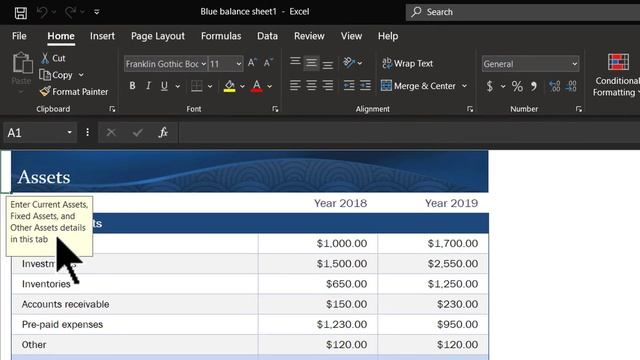640x360 pixels.
Task: Click the Copy button
Action: 56,75
